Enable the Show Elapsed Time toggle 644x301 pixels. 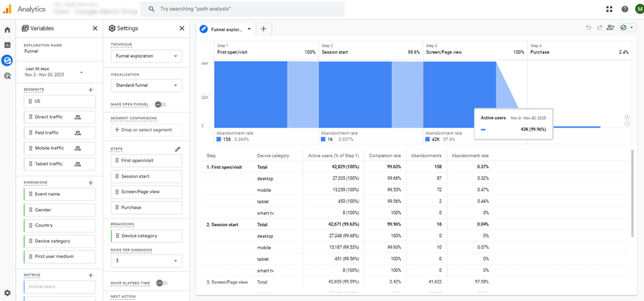pyautogui.click(x=162, y=283)
